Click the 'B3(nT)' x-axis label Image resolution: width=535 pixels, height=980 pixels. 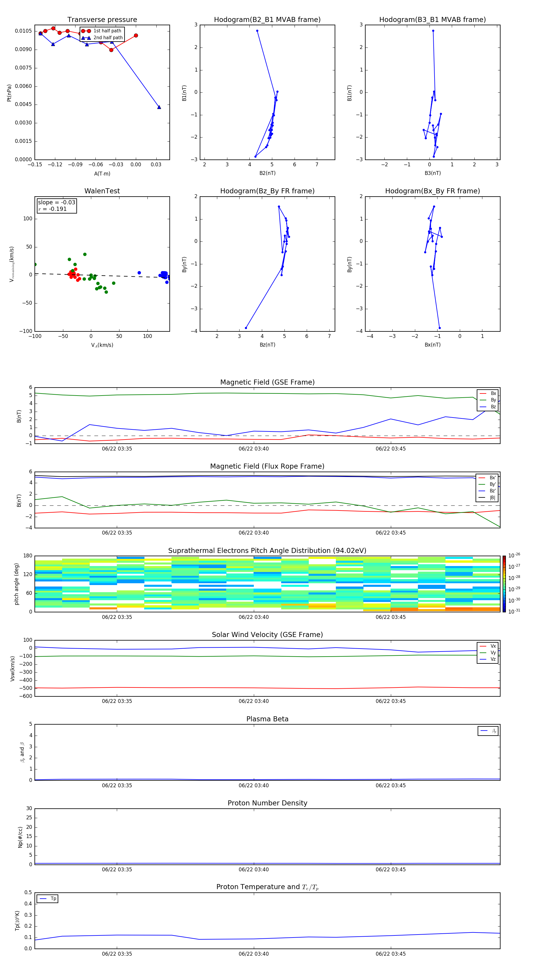pyautogui.click(x=432, y=173)
